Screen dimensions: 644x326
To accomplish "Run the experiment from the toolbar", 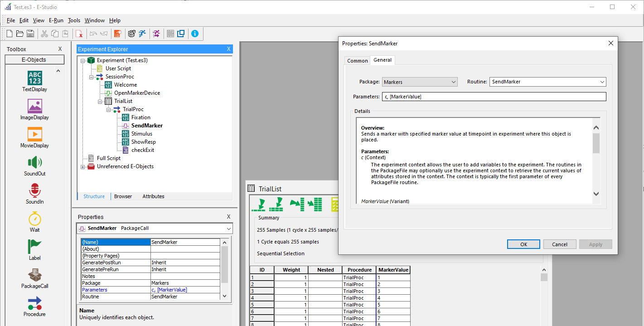I will (142, 33).
